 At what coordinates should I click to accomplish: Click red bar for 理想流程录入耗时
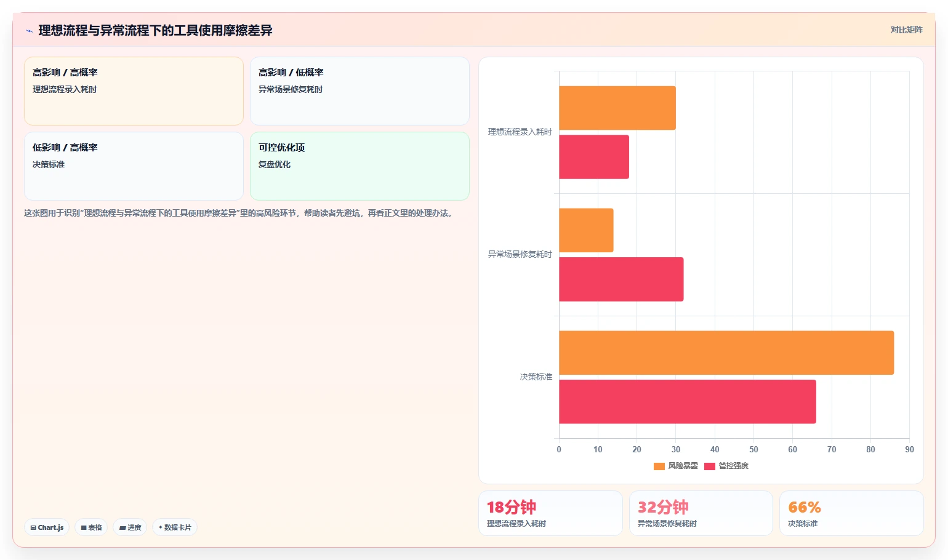[594, 157]
